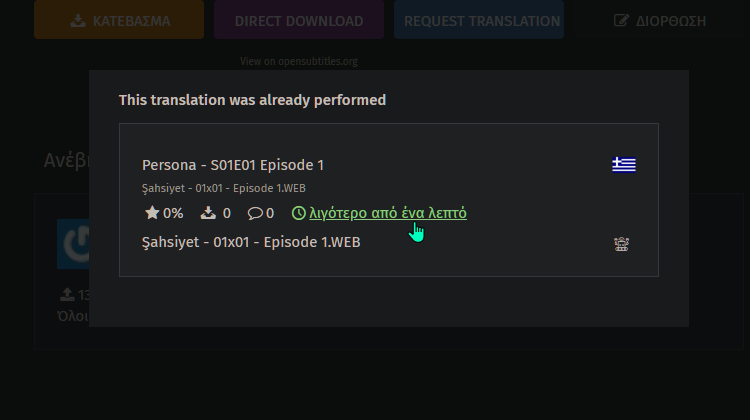Open the View on opensubtitles.org link
This screenshot has height=420, width=750.
[299, 61]
